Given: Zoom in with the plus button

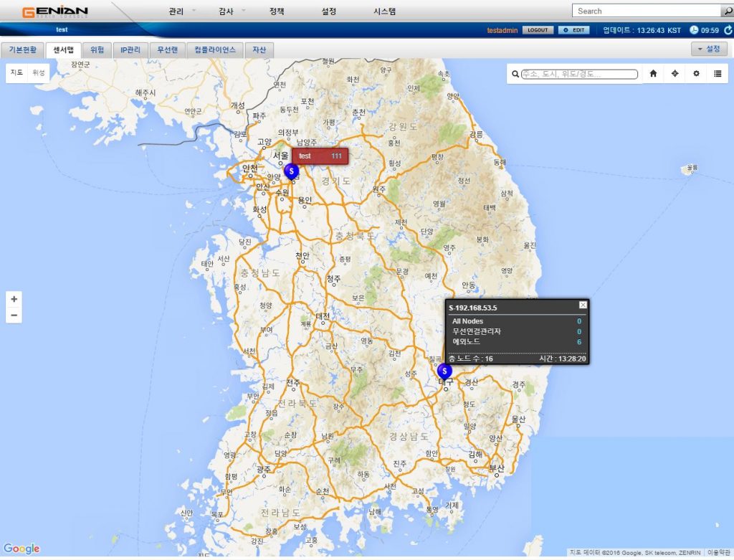Looking at the screenshot, I should (14, 299).
